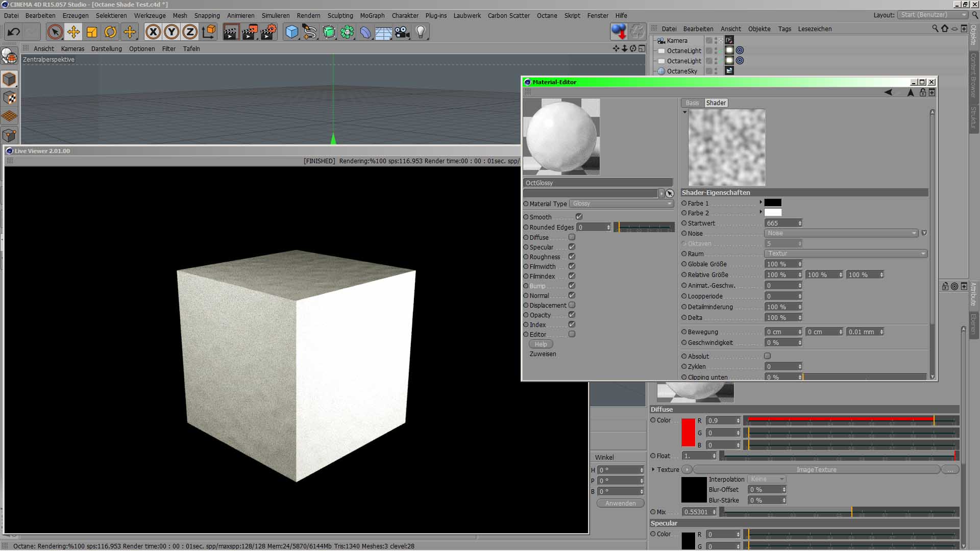Click the camera object icon in toolbar

(402, 32)
